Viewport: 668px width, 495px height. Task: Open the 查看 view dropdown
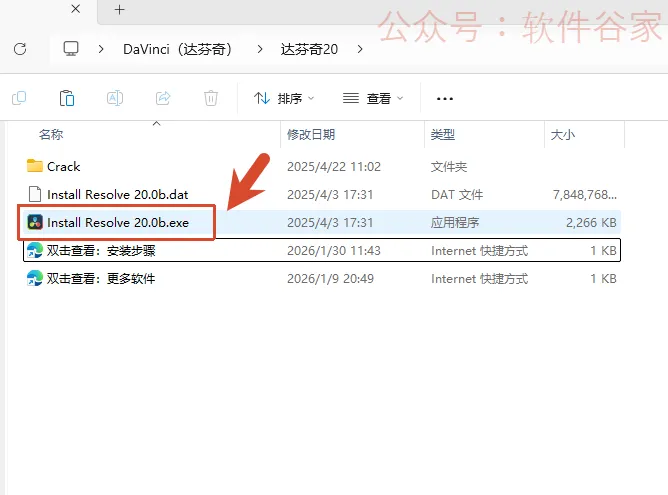pos(373,98)
